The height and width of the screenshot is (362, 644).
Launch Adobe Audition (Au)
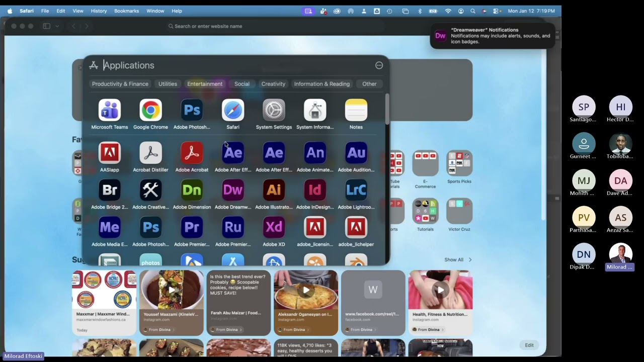356,153
